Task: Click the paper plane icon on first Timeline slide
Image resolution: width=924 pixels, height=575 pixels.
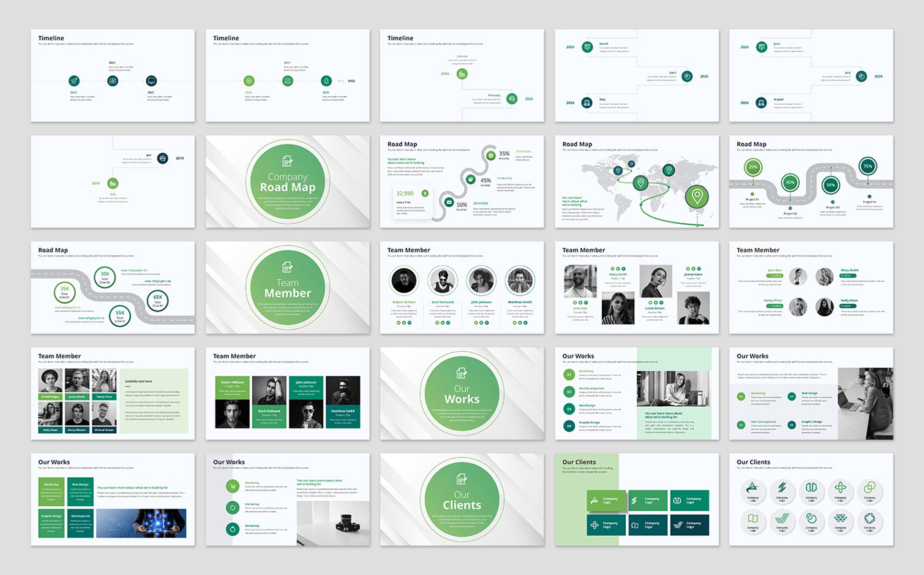Action: tap(74, 81)
